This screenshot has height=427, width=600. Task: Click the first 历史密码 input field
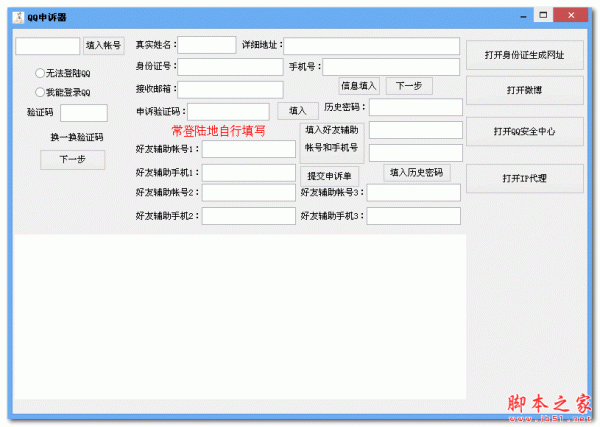pos(416,107)
